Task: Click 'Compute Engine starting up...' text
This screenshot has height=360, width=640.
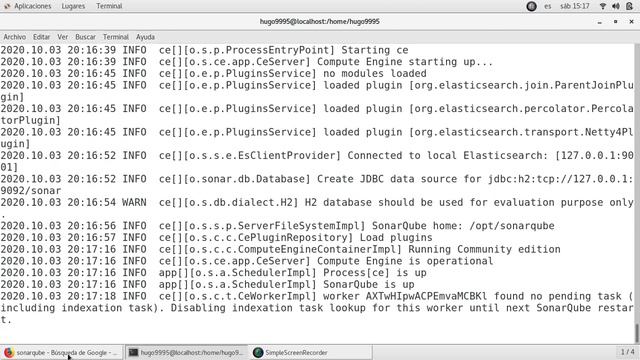Action: tap(405, 62)
